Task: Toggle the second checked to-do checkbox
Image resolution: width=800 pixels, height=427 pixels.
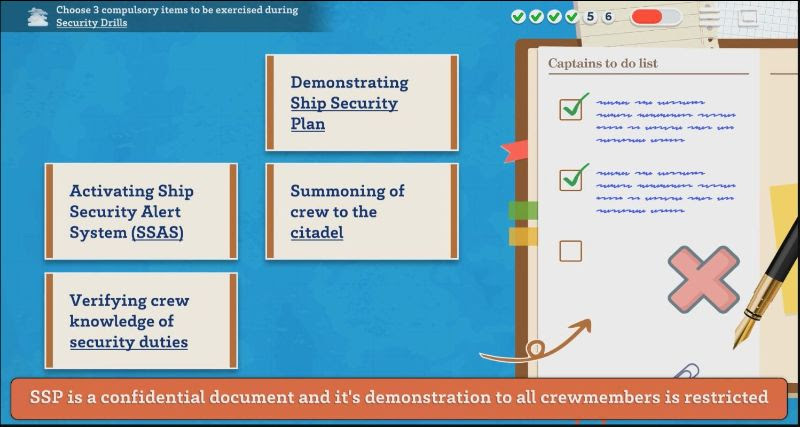Action: coord(571,179)
